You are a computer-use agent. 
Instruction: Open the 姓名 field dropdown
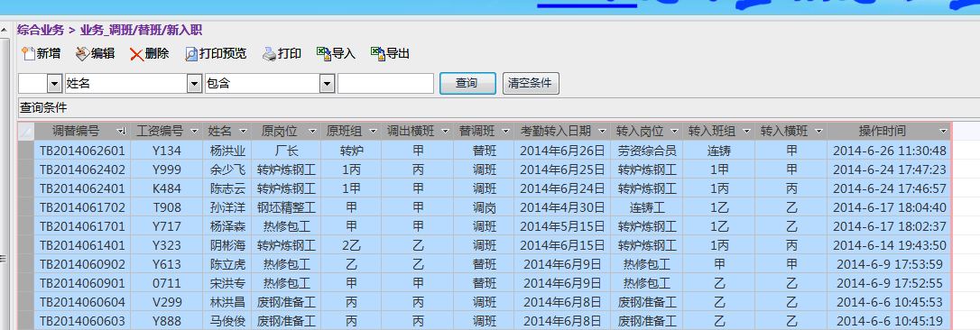194,83
